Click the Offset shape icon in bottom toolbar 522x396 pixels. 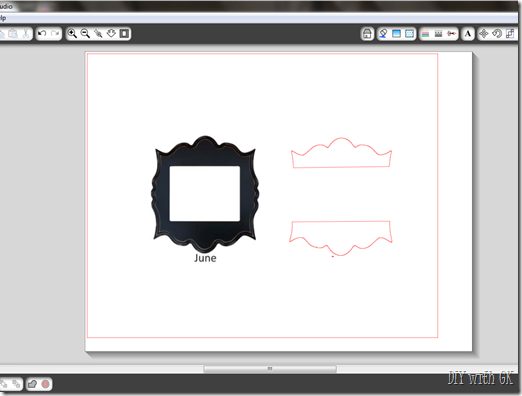[x=32, y=384]
